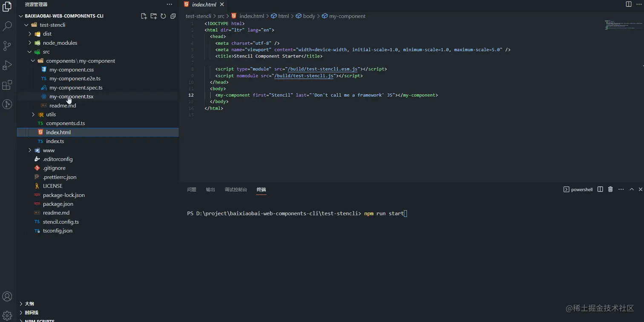Open the Explorer view in activity bar

tap(7, 6)
